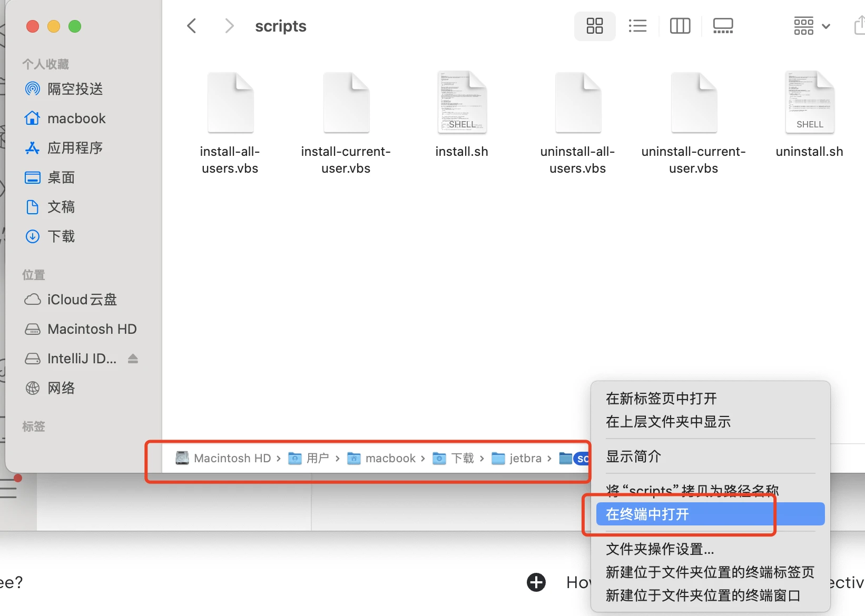Zoom the Finder window with green button
Image resolution: width=865 pixels, height=616 pixels.
pyautogui.click(x=75, y=26)
